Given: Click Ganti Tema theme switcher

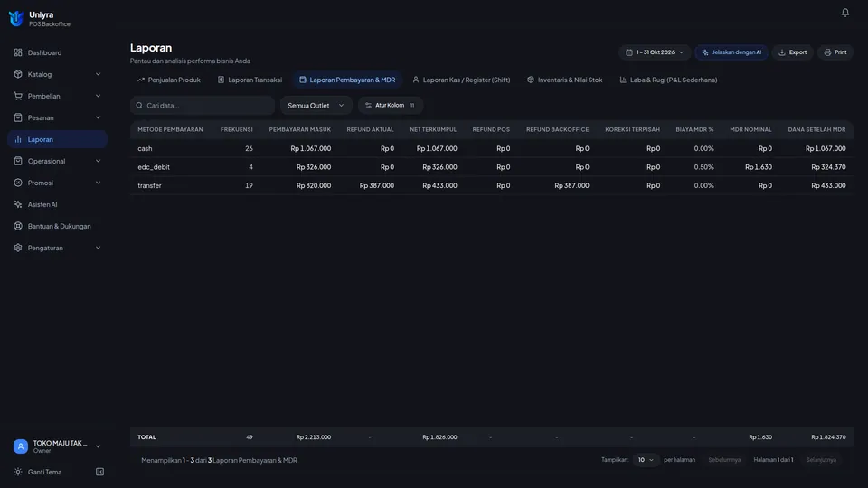Looking at the screenshot, I should (44, 472).
